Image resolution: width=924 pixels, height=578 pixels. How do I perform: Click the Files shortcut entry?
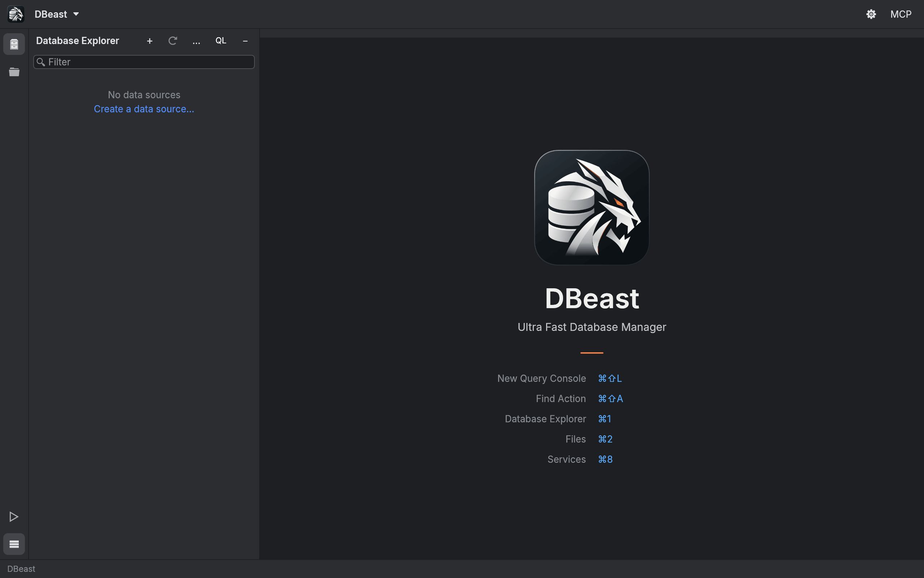coord(575,439)
